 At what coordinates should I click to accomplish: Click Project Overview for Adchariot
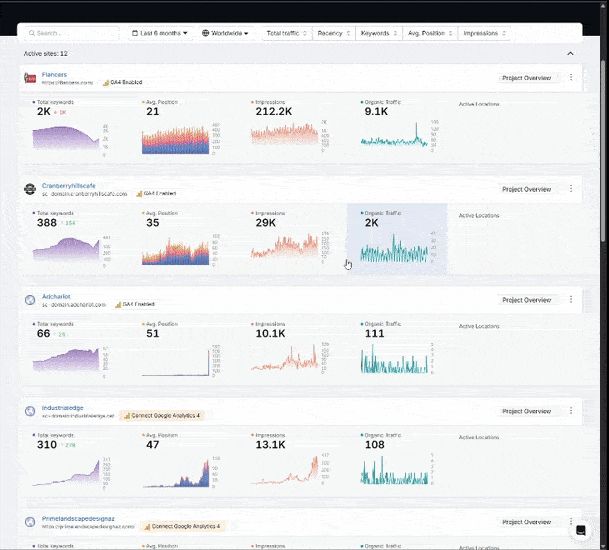pos(527,300)
